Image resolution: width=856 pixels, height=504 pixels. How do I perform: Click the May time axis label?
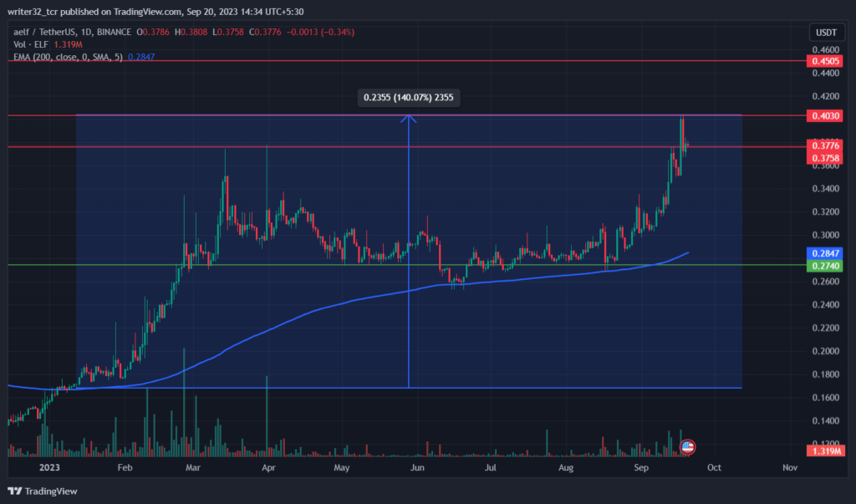coord(342,467)
